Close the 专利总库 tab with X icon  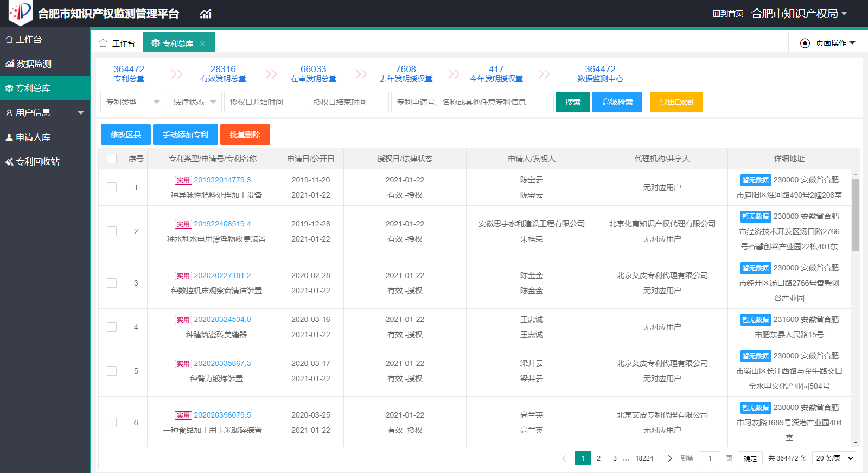(202, 43)
